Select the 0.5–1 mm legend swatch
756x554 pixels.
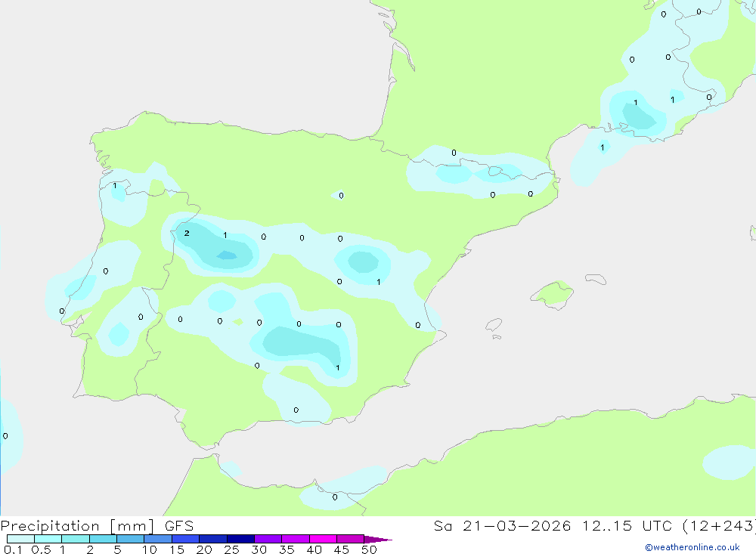tap(48, 539)
